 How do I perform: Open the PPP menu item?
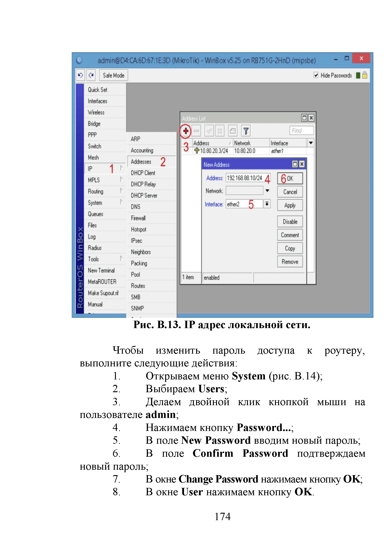point(105,135)
